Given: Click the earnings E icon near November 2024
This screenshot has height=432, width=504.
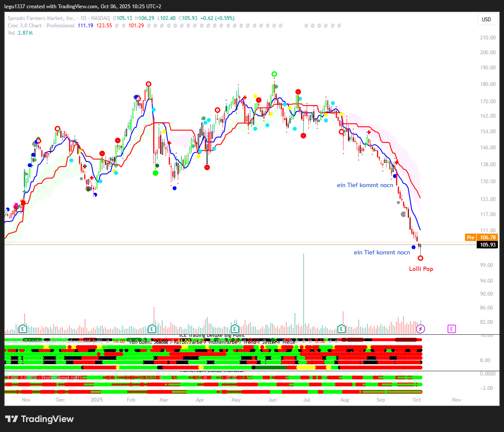Looking at the screenshot, I should point(23,328).
